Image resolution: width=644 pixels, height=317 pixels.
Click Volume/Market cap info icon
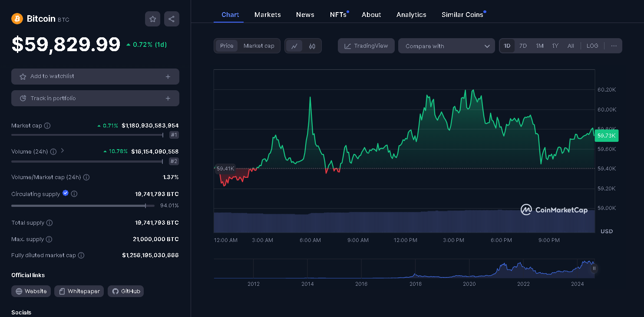coord(86,177)
